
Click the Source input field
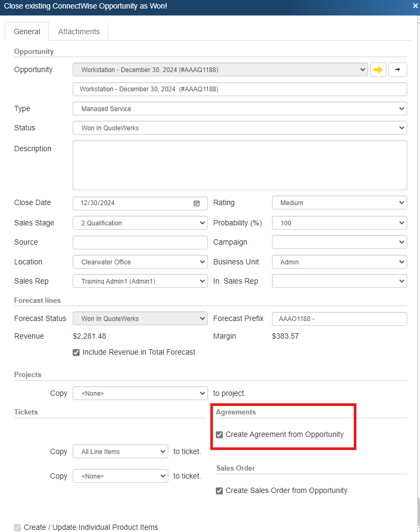tap(140, 242)
